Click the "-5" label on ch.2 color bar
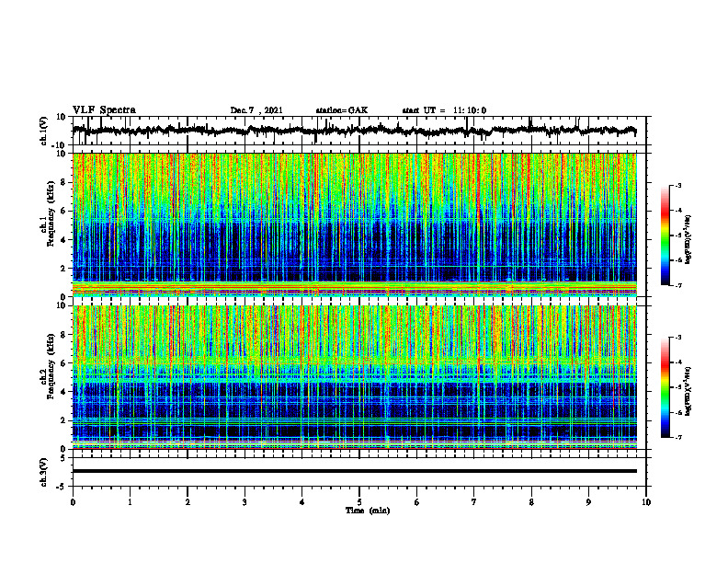 [677, 387]
